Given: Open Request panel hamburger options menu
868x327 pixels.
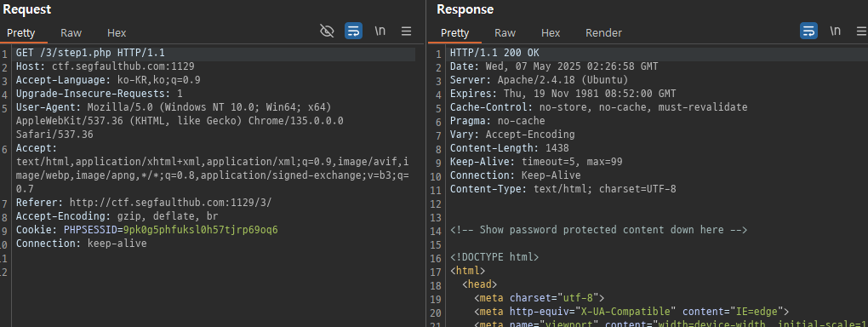Looking at the screenshot, I should click(406, 31).
